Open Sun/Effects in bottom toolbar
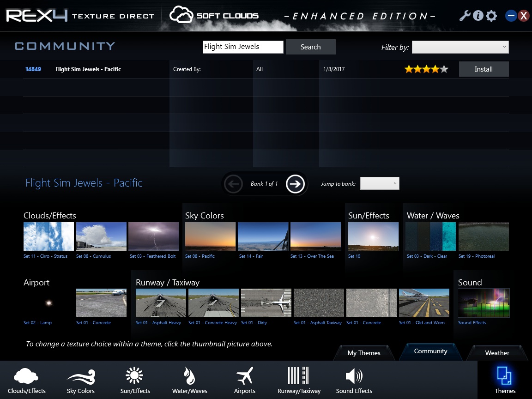This screenshot has height=399, width=532. click(135, 380)
